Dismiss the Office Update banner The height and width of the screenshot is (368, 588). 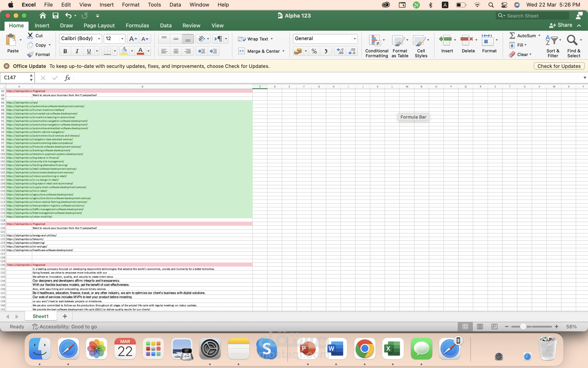pyautogui.click(x=7, y=66)
